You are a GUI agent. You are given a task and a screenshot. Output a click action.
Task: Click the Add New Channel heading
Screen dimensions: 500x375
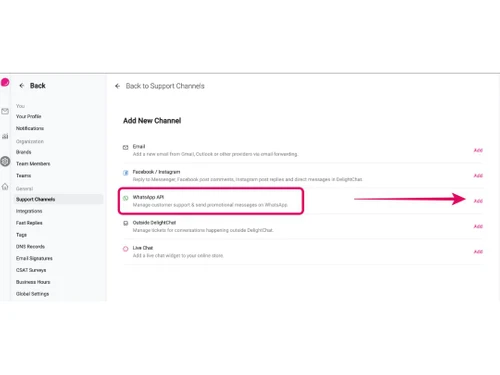(152, 121)
